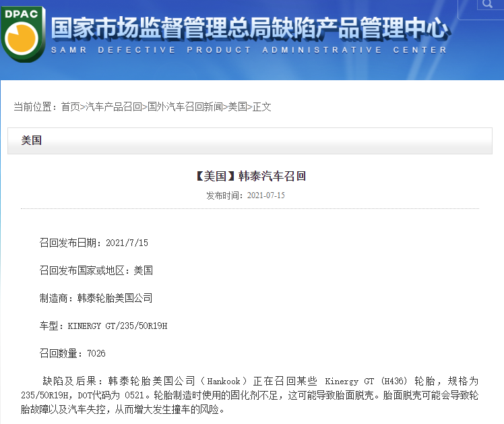
Task: Click the DPAC logo icon
Action: [x=24, y=35]
